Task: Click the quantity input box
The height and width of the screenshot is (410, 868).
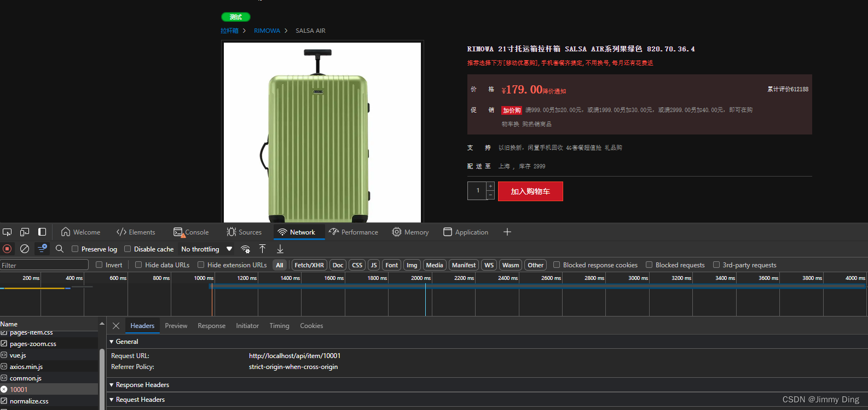Action: coord(477,191)
